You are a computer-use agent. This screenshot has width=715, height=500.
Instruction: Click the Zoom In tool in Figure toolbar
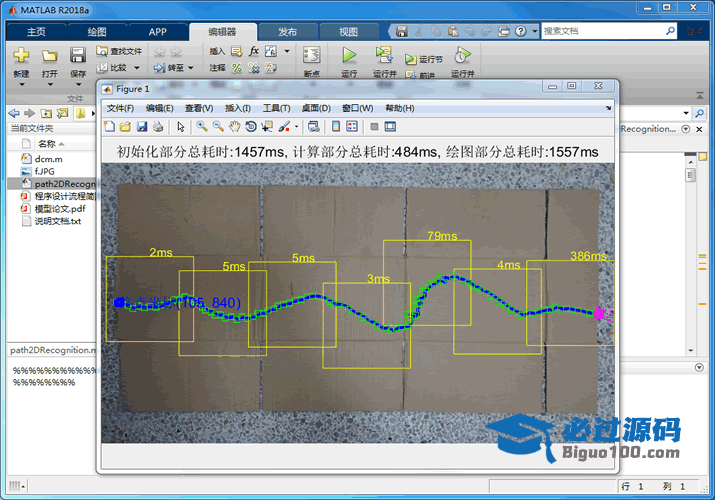point(202,127)
